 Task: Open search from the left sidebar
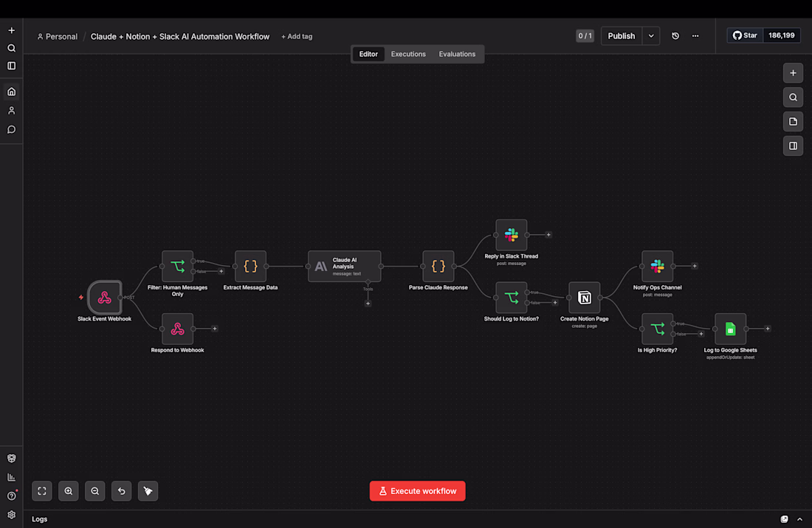[11, 48]
